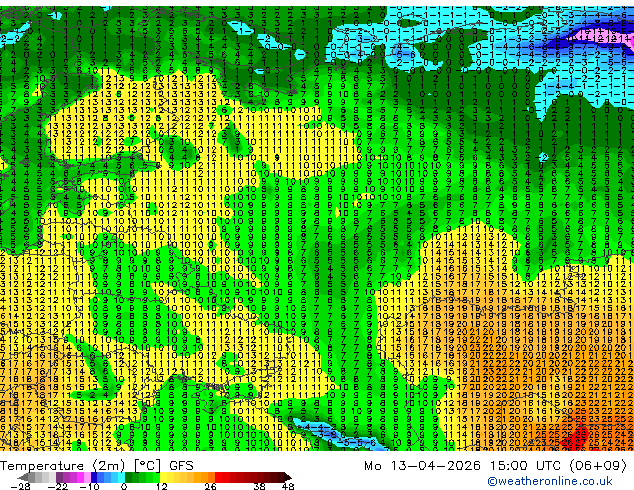Click the '-28' label on the temperature scale
The image size is (634, 490).
tap(20, 486)
